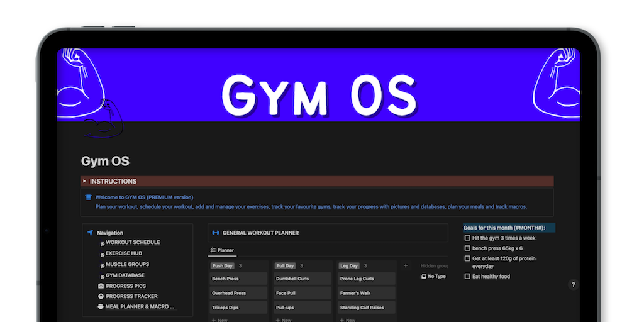Open the WORKOUT SCHEDULE page link
The height and width of the screenshot is (322, 644).
[132, 242]
